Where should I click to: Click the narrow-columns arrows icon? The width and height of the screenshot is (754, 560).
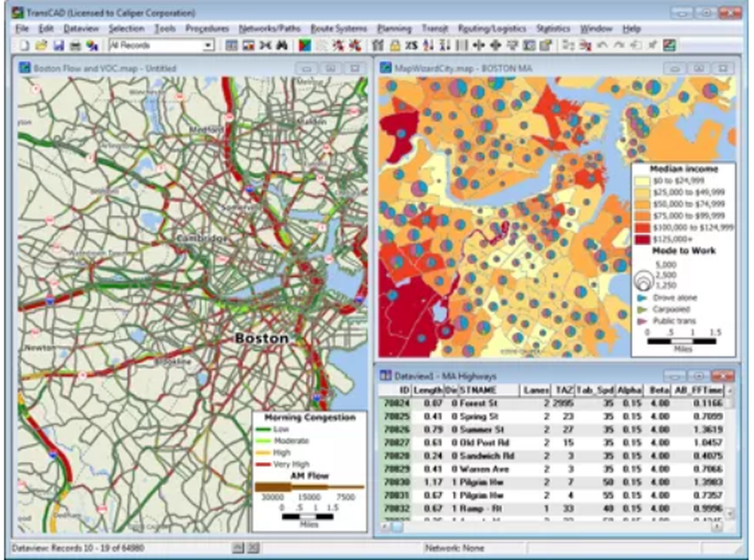(x=479, y=46)
